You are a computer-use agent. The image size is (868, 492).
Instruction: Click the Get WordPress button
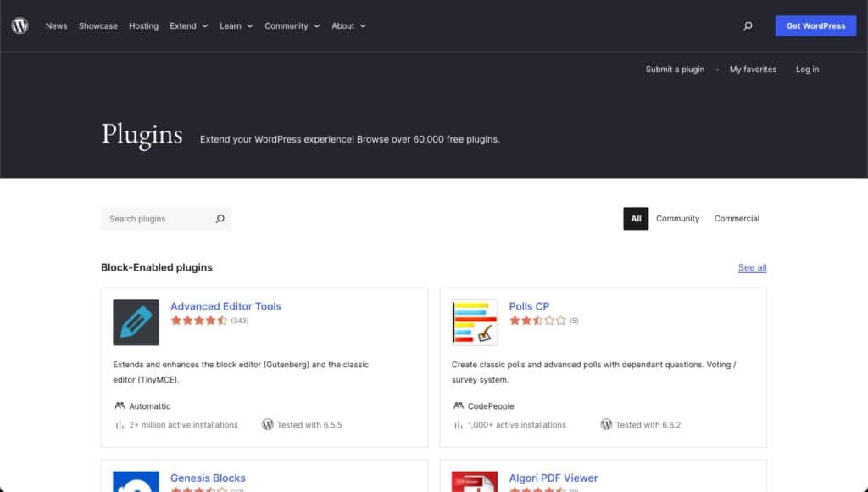[815, 26]
